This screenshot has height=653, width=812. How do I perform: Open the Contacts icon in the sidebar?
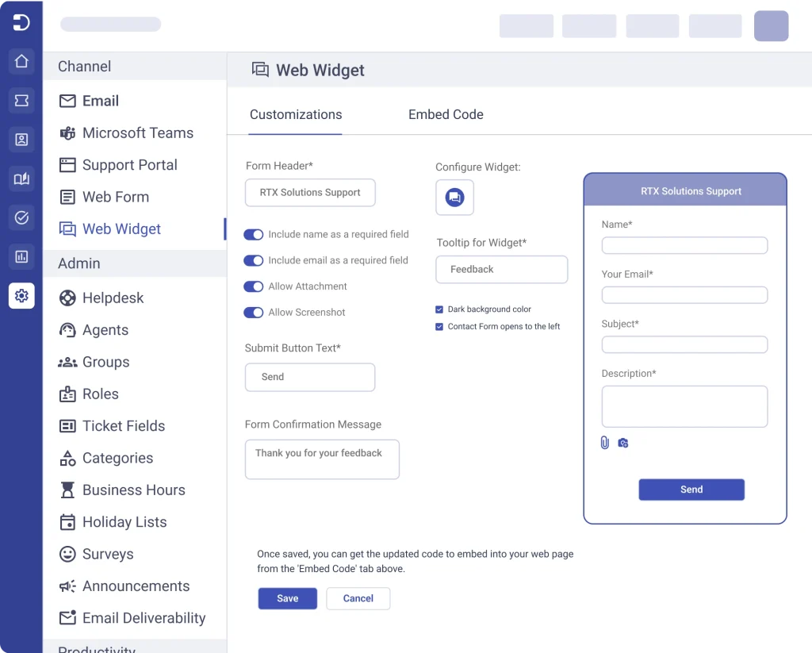tap(21, 139)
